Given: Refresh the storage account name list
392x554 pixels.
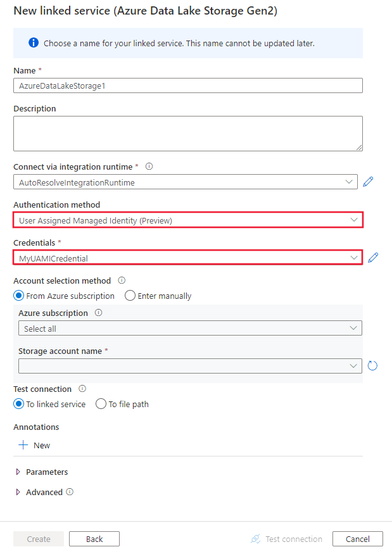Looking at the screenshot, I should tap(372, 365).
